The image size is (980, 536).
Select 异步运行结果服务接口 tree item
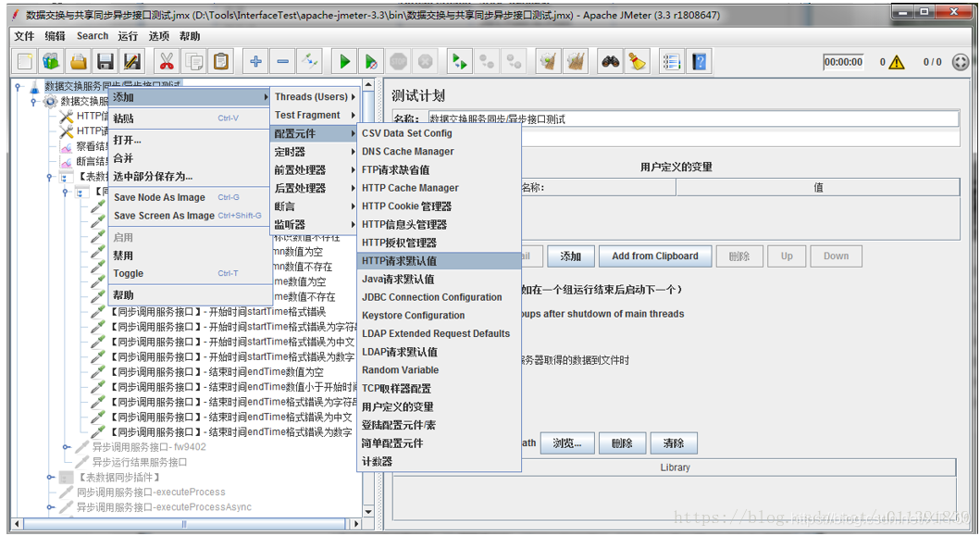(x=140, y=462)
